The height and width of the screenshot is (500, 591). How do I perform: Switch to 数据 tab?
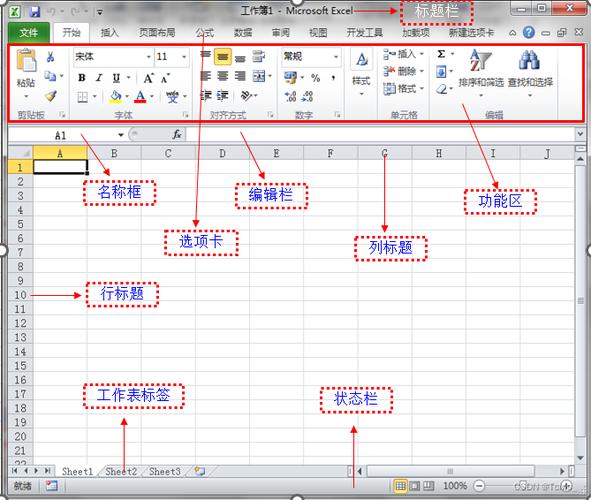(x=243, y=33)
